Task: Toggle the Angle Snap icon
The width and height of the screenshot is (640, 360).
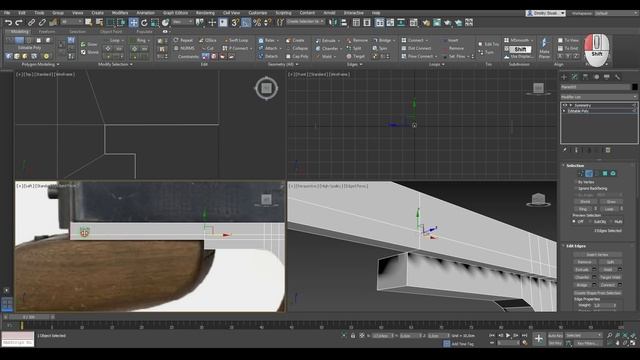Action: (x=246, y=22)
